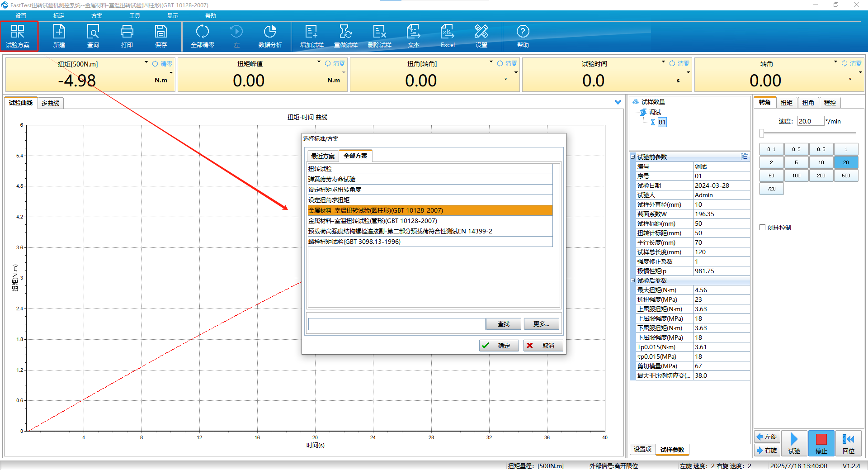
Task: Select the speed preset 100 button
Action: click(796, 176)
